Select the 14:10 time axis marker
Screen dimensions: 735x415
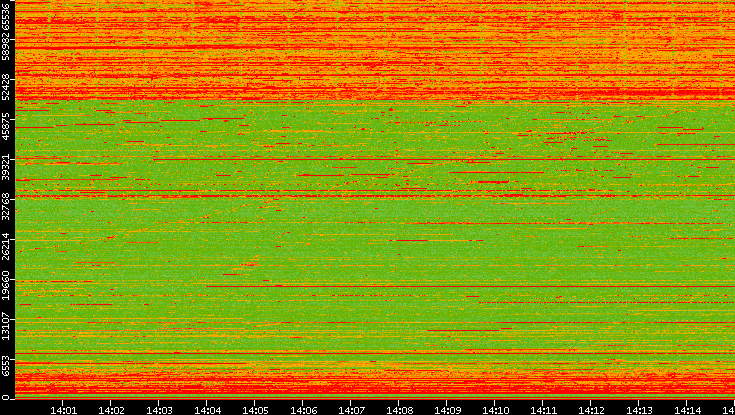tap(495, 408)
